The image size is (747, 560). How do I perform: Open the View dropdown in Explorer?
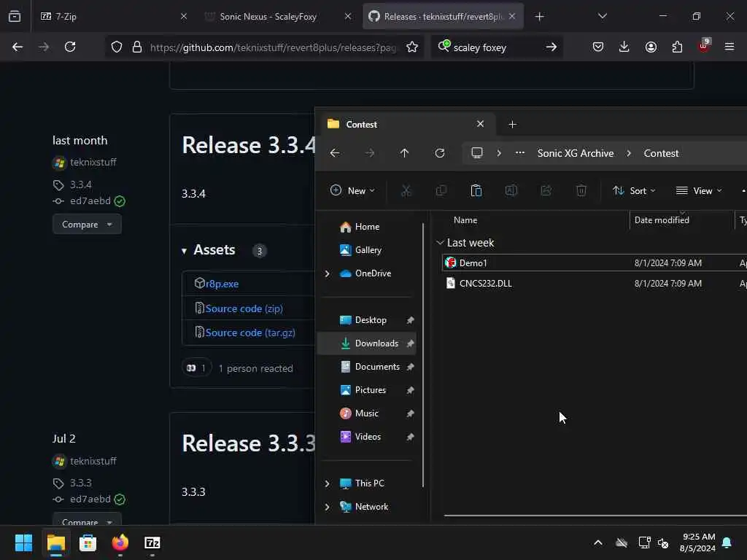tap(700, 191)
